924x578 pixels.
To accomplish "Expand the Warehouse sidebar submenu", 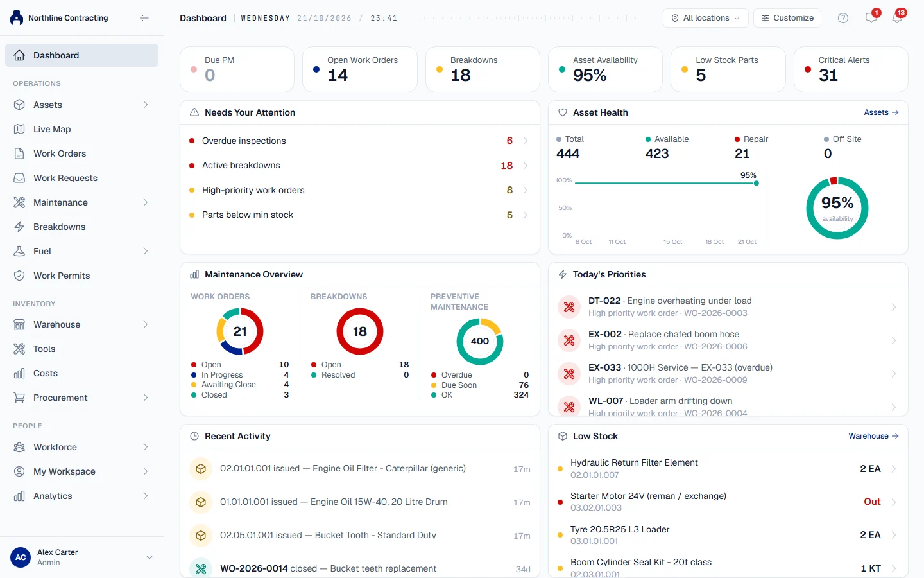I will [x=146, y=324].
